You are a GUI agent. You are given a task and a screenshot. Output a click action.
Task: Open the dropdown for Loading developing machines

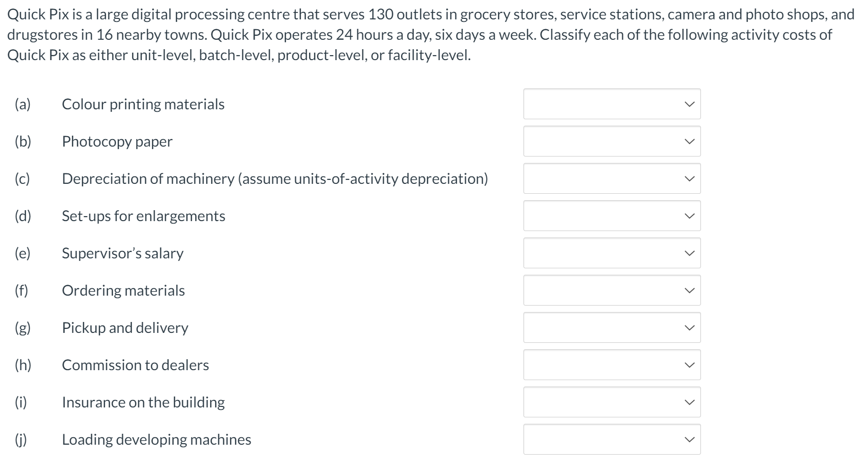tap(611, 439)
